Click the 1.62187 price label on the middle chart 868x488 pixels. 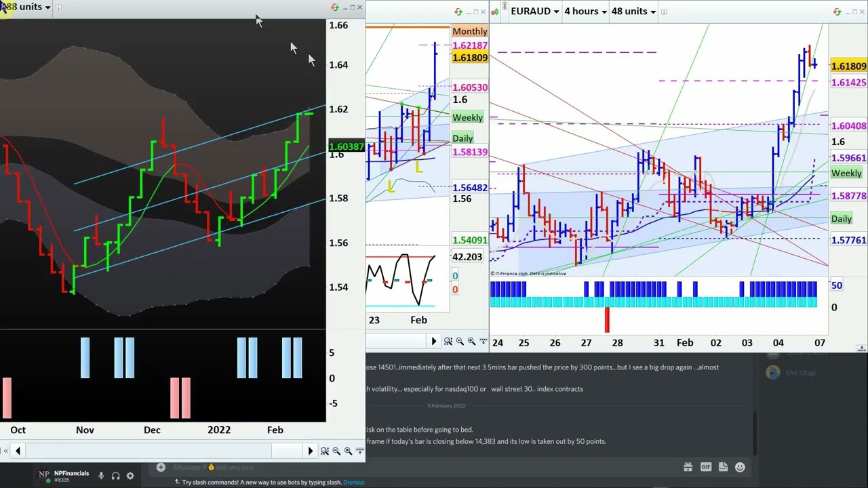(x=470, y=45)
